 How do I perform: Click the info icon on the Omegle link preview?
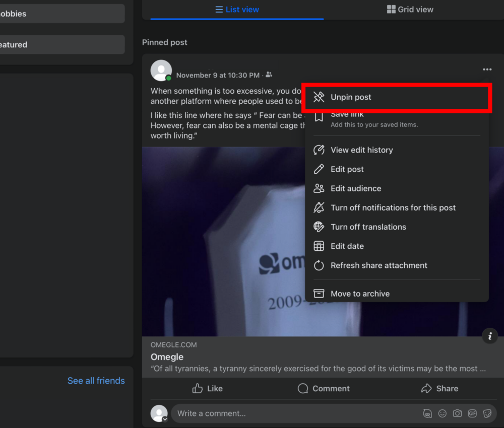[x=489, y=336]
